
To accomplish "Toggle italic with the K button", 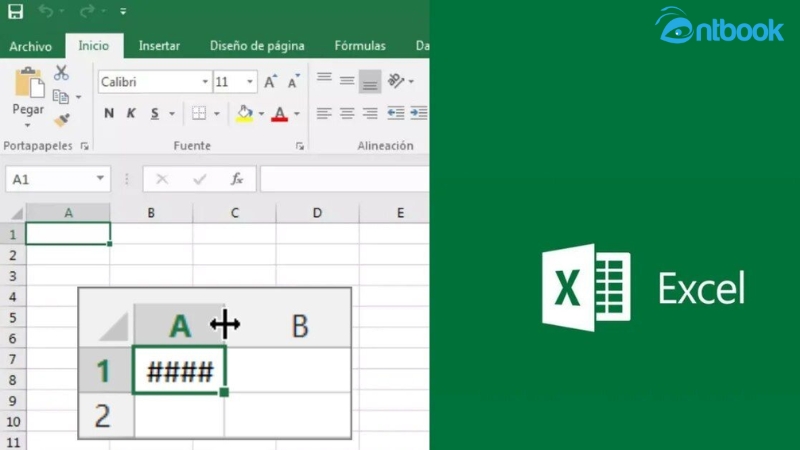I will pos(131,113).
